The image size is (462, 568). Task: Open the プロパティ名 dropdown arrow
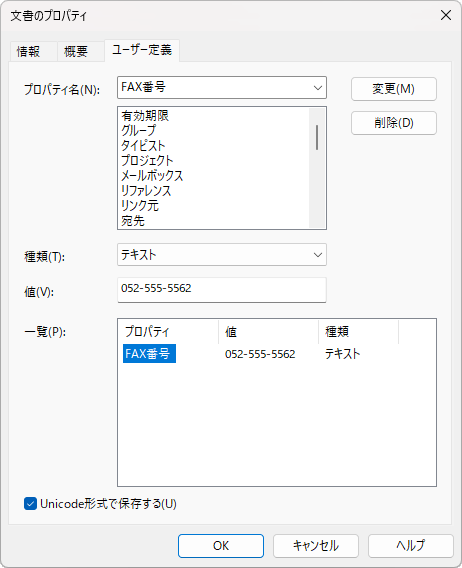pos(317,88)
